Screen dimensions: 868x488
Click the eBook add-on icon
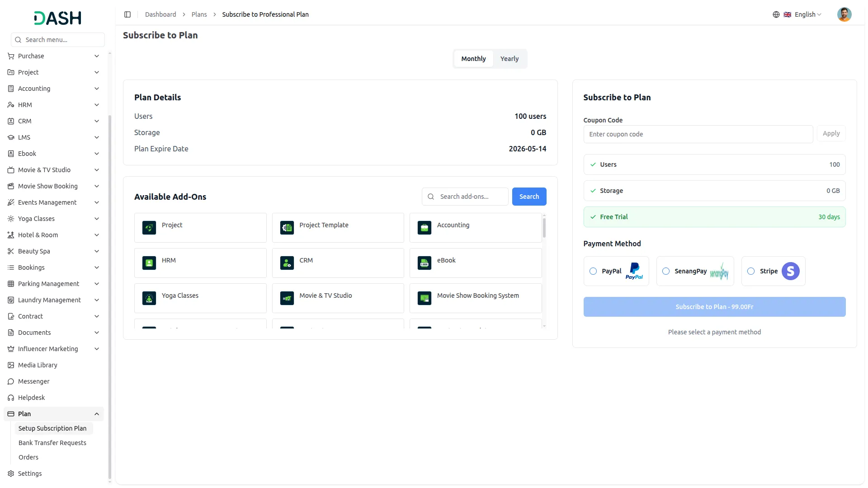pyautogui.click(x=425, y=263)
